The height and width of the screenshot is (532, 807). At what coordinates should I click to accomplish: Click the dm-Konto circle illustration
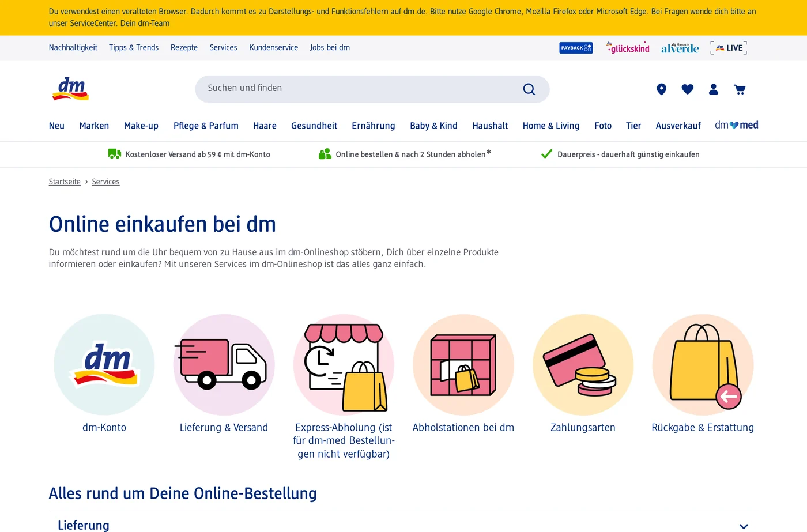104,365
